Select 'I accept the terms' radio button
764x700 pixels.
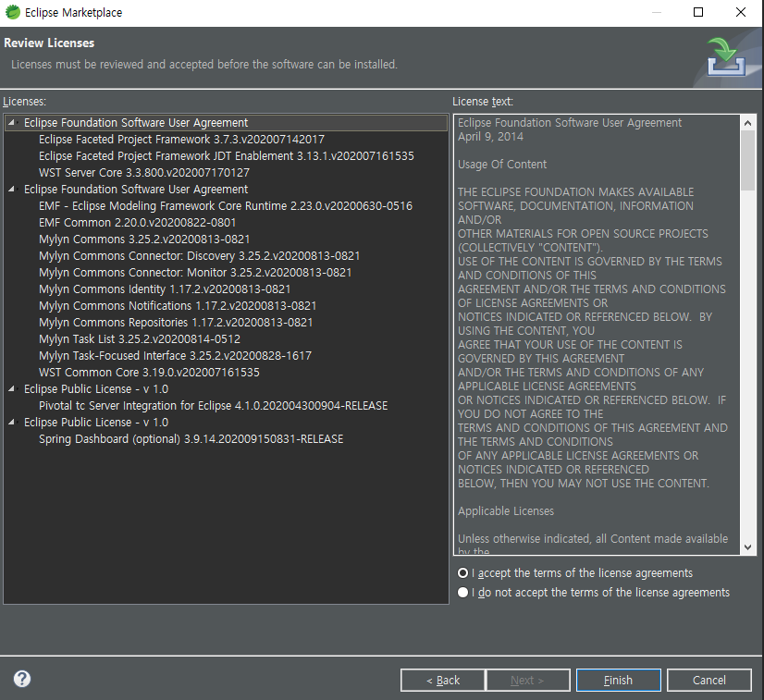tap(462, 573)
